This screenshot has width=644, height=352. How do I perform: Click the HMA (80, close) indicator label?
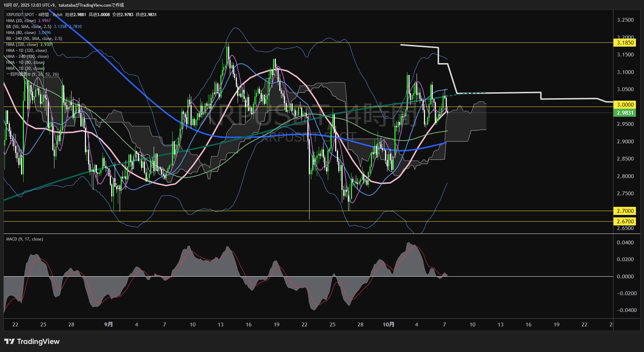pyautogui.click(x=21, y=33)
